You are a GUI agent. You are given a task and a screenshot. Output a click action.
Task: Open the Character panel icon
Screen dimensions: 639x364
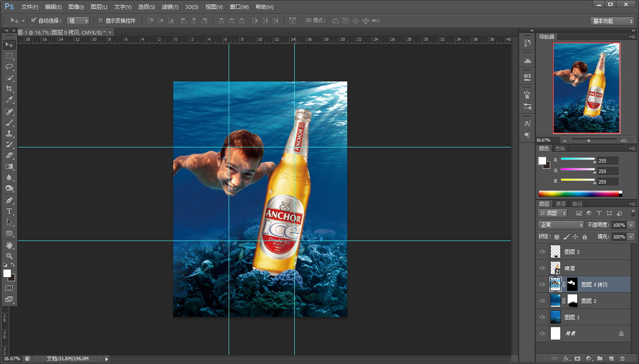click(527, 123)
